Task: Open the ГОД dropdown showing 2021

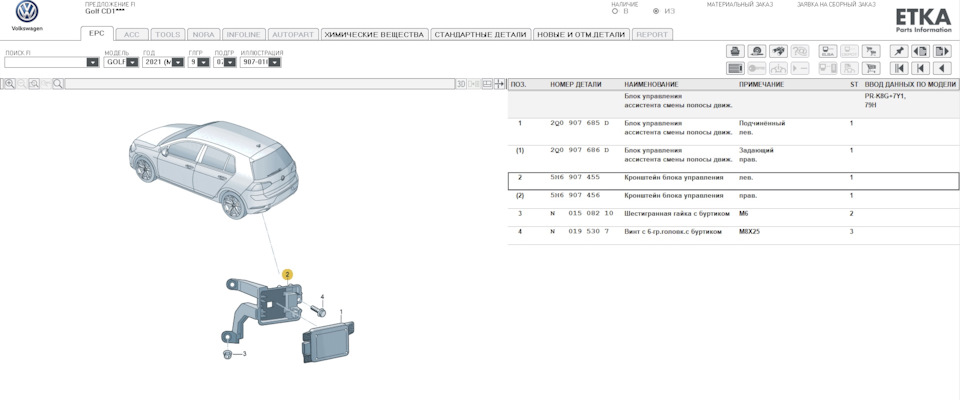Action: tap(178, 62)
